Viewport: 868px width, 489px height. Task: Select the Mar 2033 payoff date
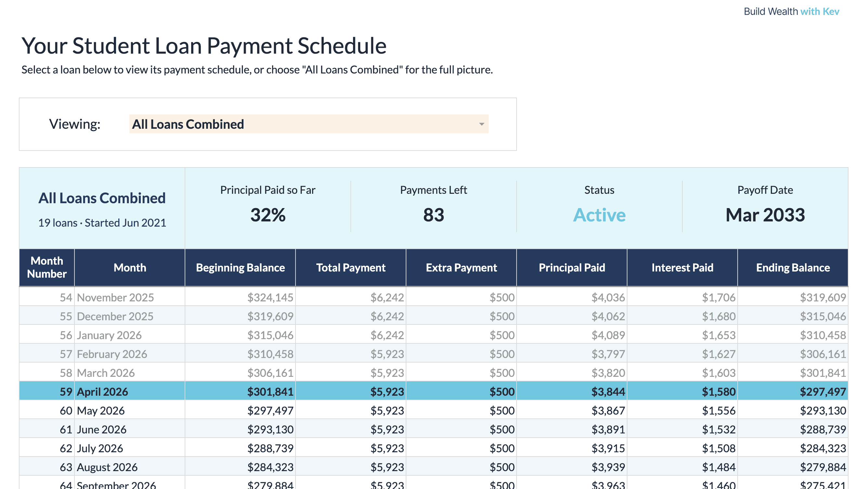tap(765, 215)
